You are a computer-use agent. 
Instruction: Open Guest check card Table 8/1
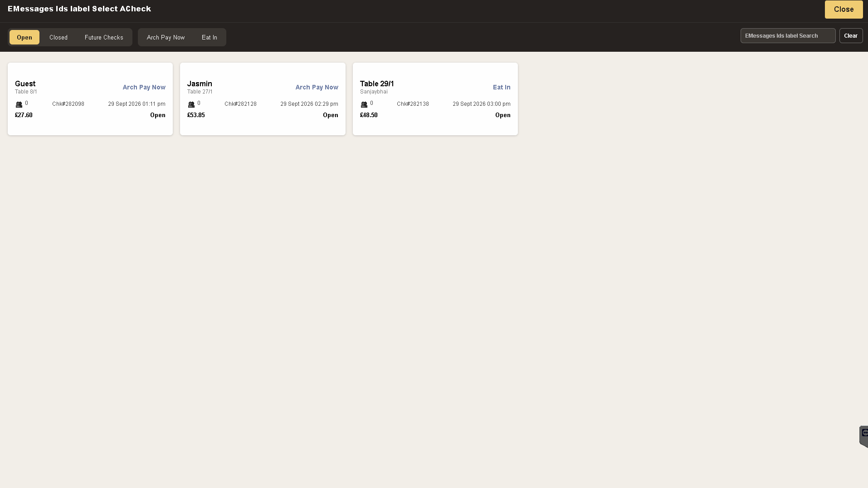(x=90, y=99)
